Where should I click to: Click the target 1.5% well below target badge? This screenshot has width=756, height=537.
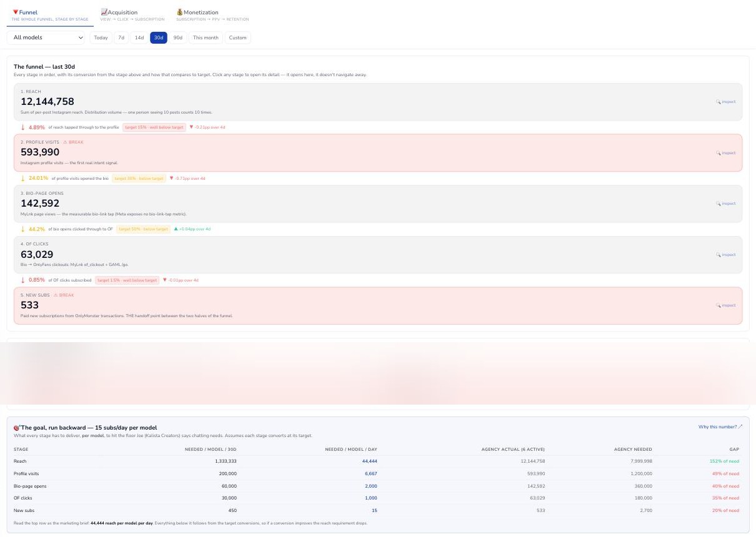(x=127, y=280)
